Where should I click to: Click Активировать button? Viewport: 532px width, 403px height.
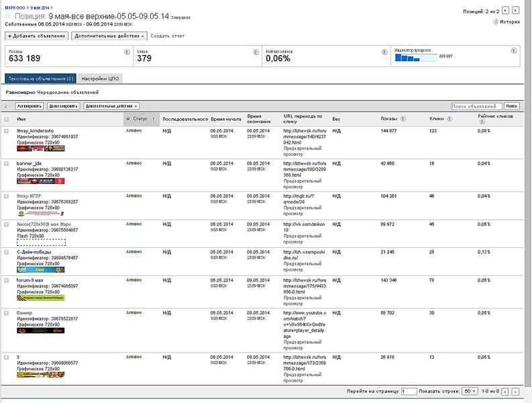(30, 106)
